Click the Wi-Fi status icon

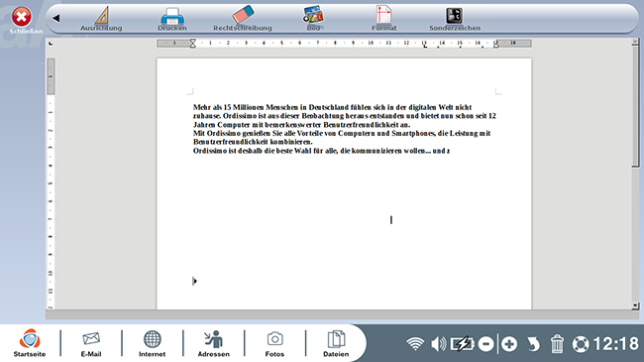415,344
